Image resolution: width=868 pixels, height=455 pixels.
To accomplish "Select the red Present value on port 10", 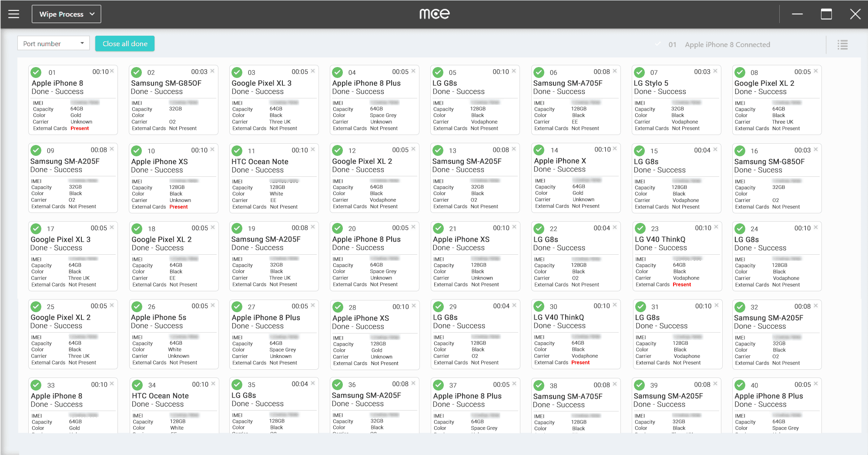I will coord(179,207).
